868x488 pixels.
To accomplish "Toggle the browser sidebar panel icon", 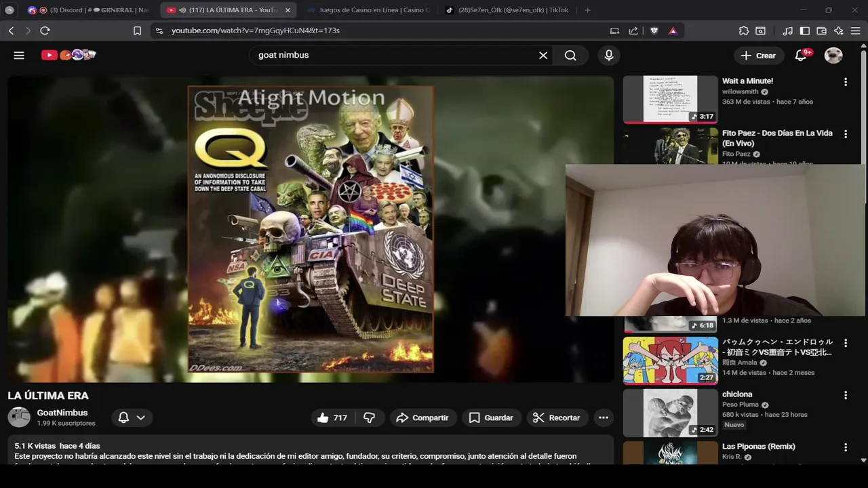I will pos(805,30).
